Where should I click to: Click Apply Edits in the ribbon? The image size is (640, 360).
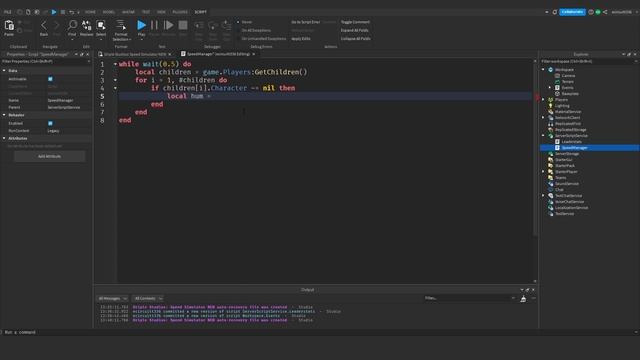coord(301,39)
